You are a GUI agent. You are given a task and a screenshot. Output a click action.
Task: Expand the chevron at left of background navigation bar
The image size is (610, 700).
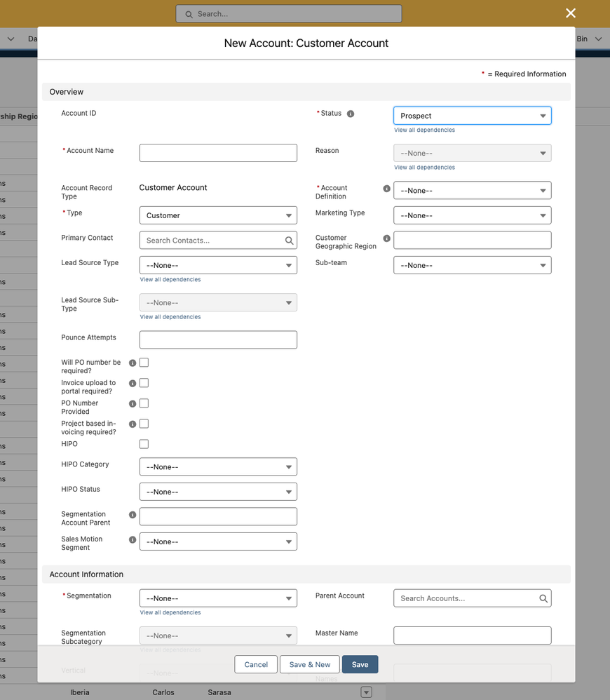11,39
